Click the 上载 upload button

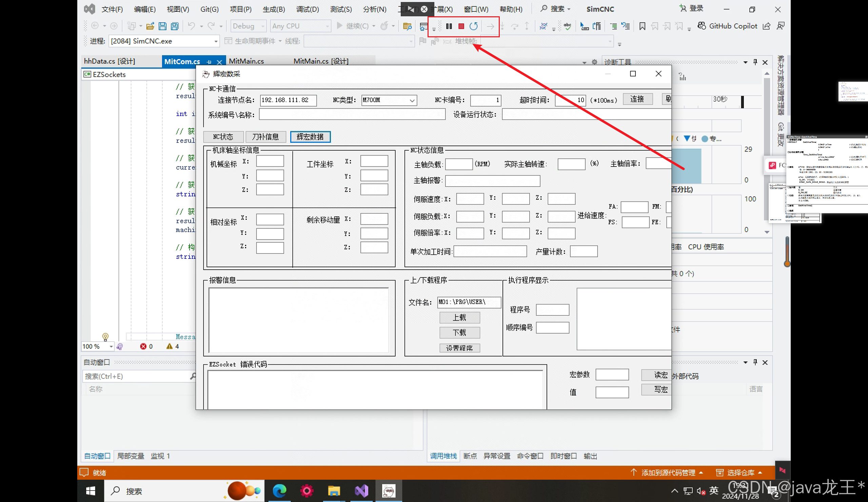(459, 317)
